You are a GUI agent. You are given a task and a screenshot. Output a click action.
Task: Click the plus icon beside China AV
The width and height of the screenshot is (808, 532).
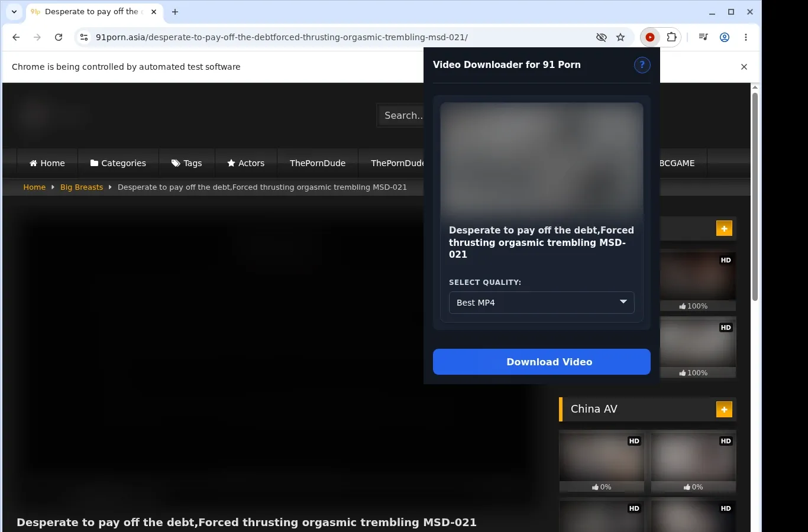click(724, 410)
